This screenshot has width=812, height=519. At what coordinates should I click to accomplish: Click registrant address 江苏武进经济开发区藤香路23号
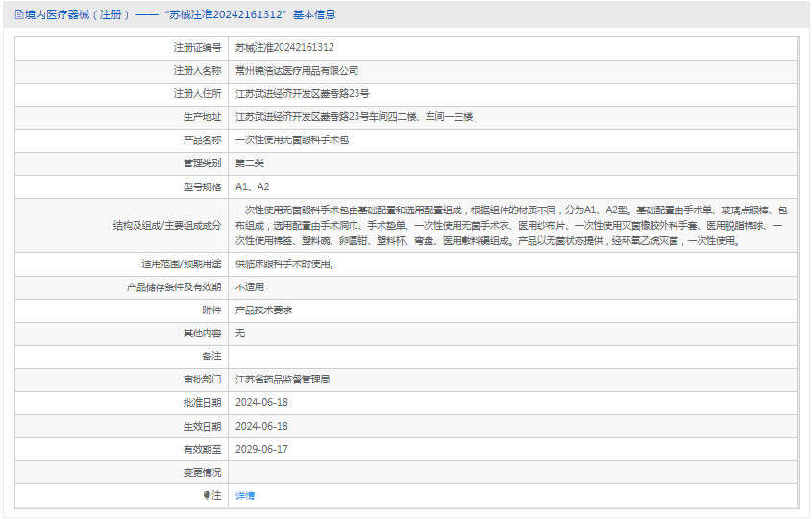tap(302, 94)
